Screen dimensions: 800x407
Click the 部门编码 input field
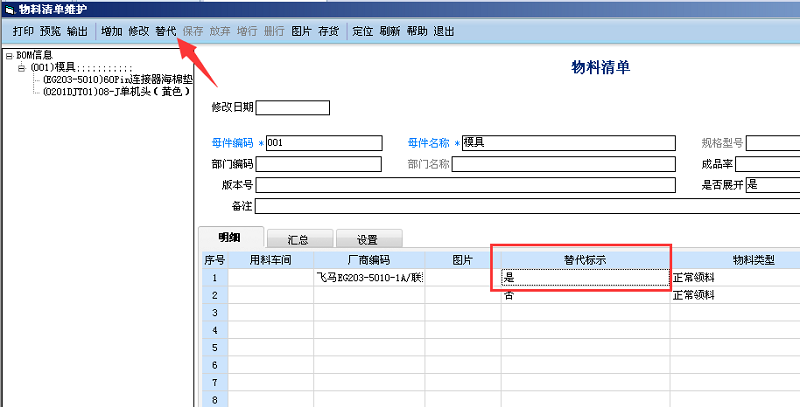318,164
